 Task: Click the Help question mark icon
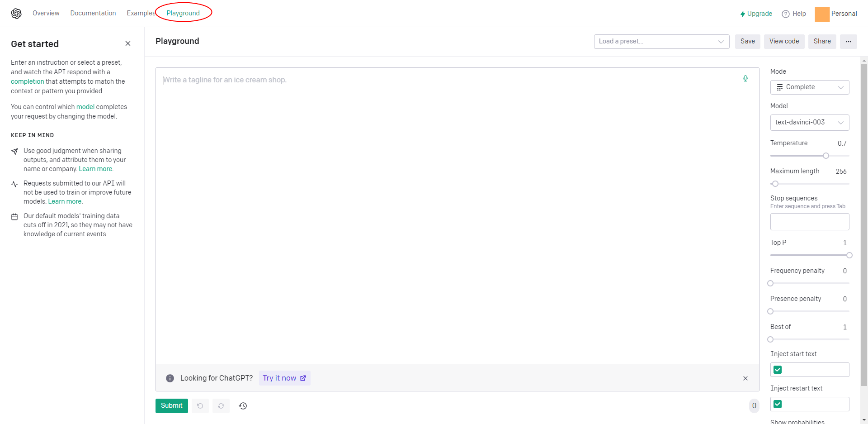(x=786, y=14)
